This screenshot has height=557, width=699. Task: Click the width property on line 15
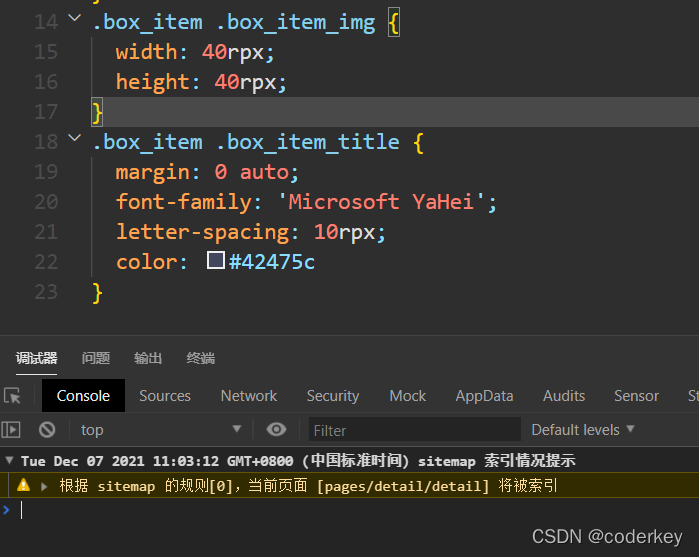tap(146, 52)
